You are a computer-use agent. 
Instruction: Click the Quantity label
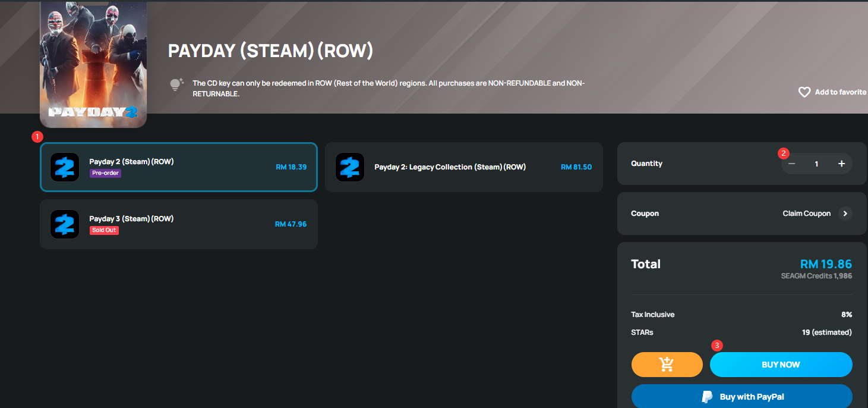[647, 164]
